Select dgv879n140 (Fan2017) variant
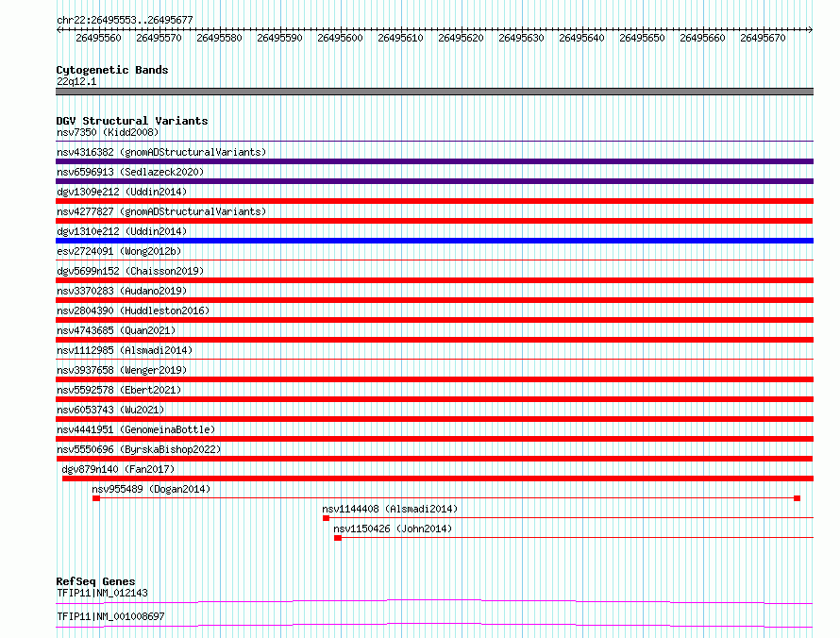Image resolution: width=840 pixels, height=638 pixels. pos(118,469)
